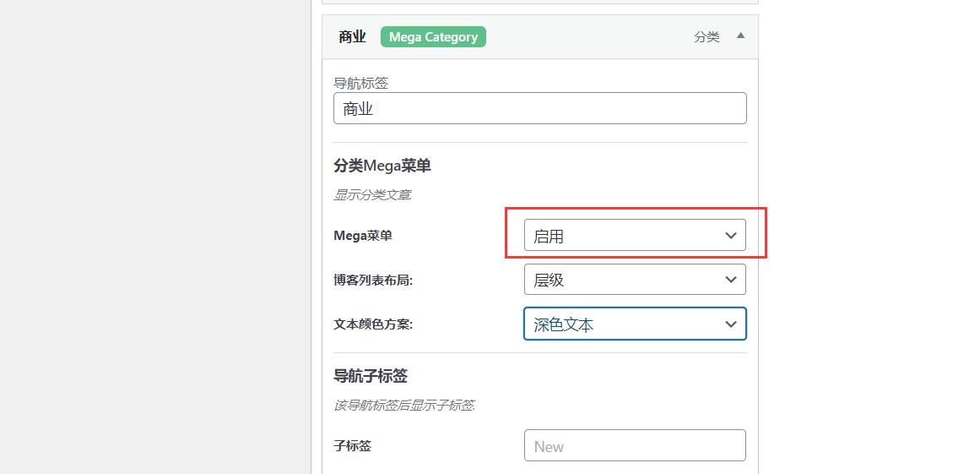Focus the 子标签 input with New placeholder
The height and width of the screenshot is (474, 980).
(635, 445)
